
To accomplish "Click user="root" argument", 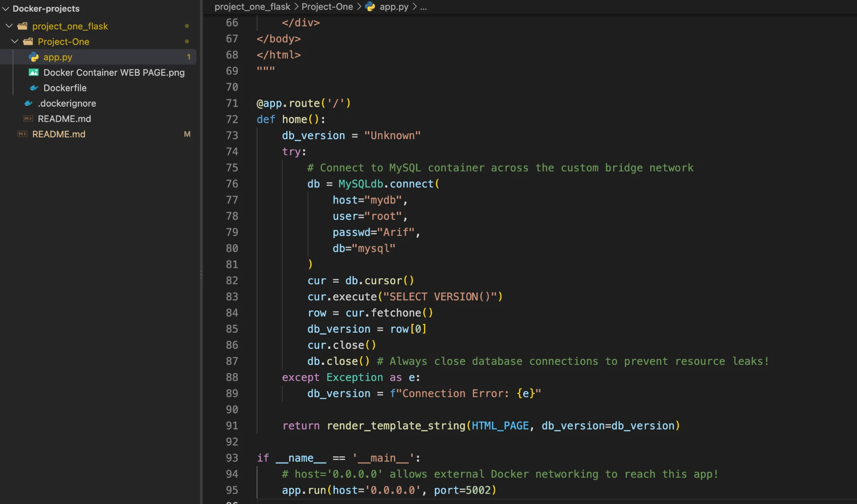I will click(367, 216).
